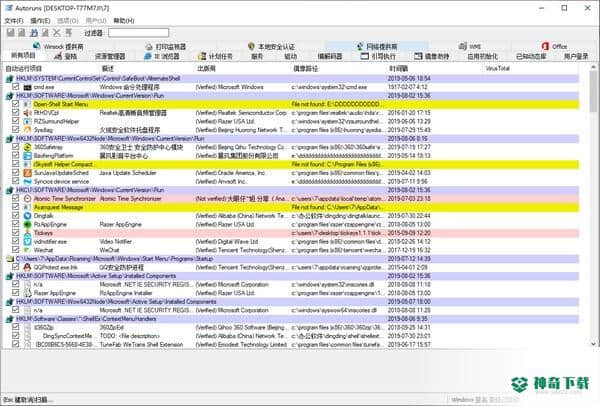Screen dimensions: 600x406
Task: Uncheck the Atomic Time Synchronizer checkbox
Action: (15, 198)
